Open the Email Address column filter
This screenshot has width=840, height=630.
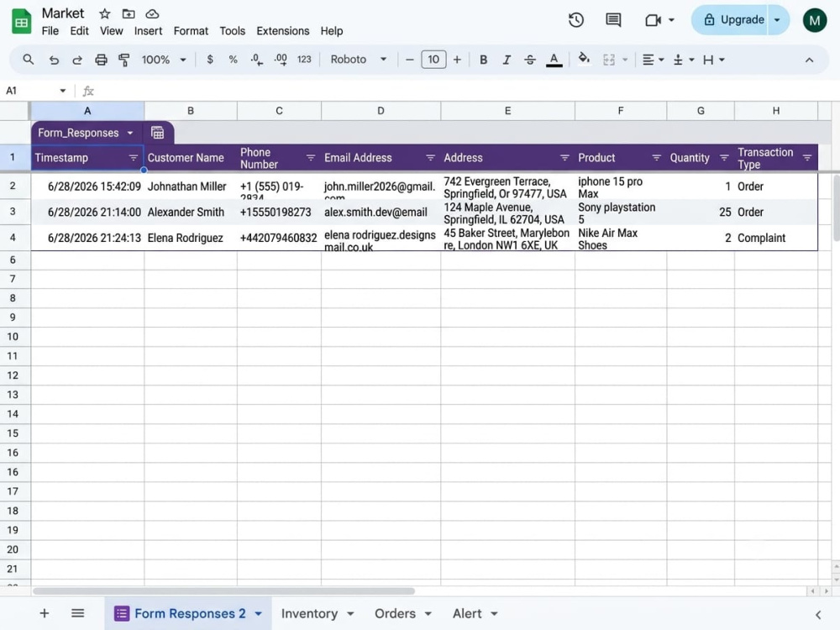[430, 158]
